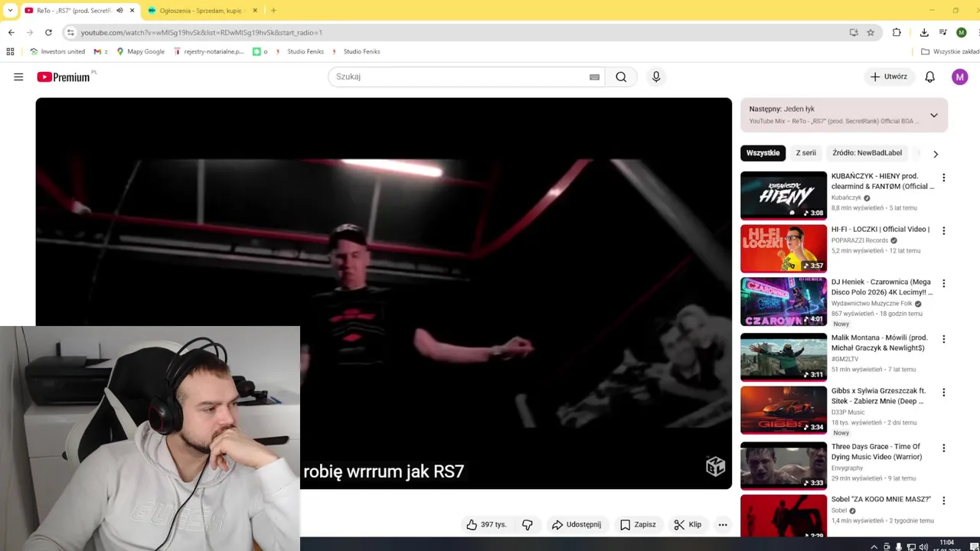Click Kubańczyk channel name
This screenshot has height=551, width=980.
pos(846,197)
